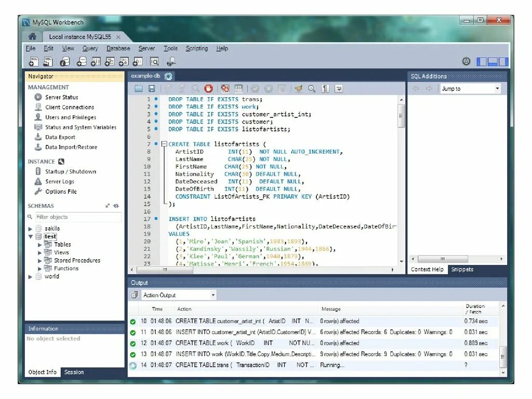The image size is (532, 399).
Task: Expand the Tables node
Action: [39, 245]
